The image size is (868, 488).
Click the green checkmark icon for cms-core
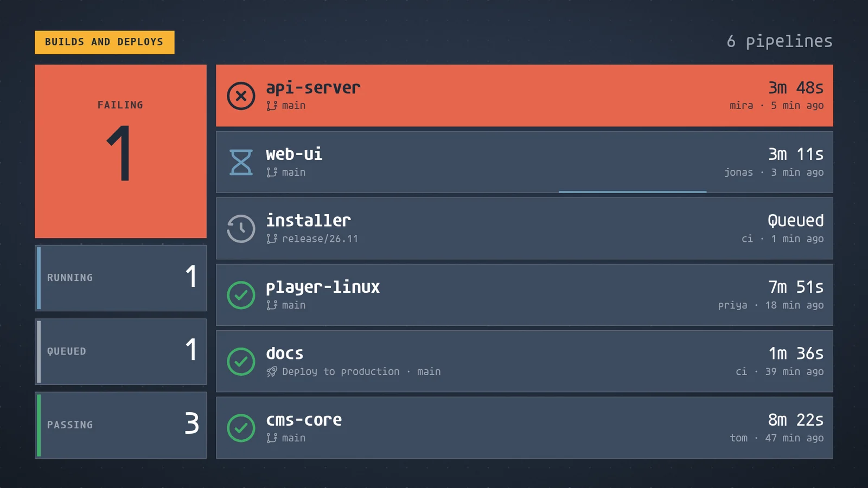pos(241,428)
